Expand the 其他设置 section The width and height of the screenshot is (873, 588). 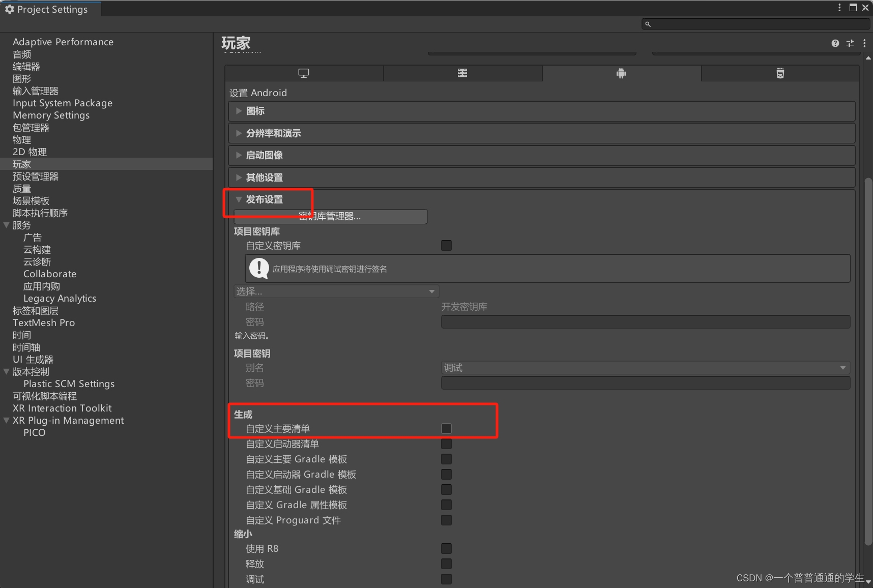(542, 178)
